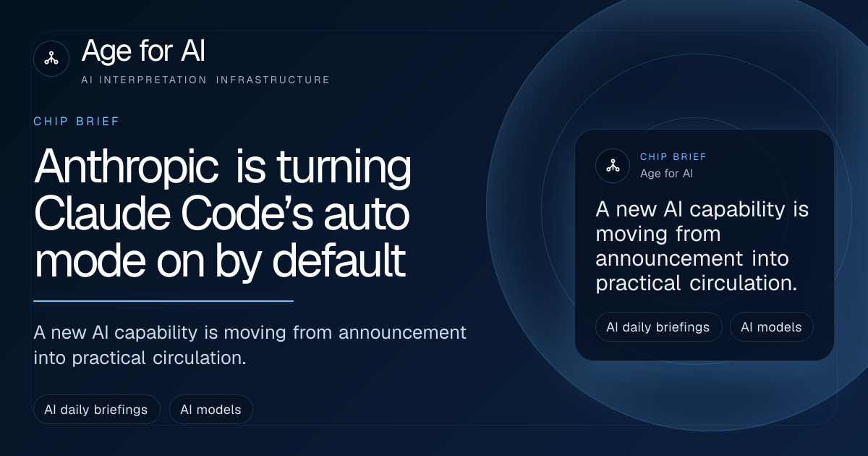
Task: Select the 'AI daily briefings' tag at bottom left
Action: coord(96,410)
